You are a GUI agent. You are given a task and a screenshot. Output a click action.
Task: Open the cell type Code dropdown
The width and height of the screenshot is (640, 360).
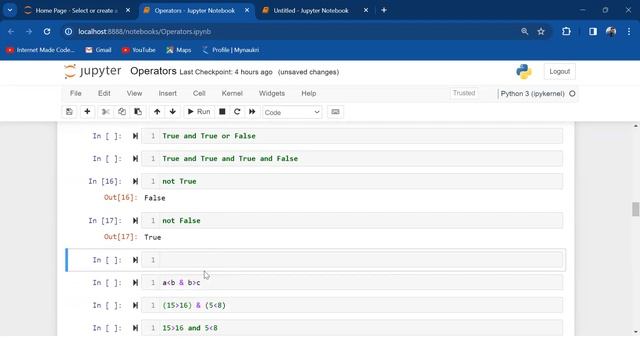tap(292, 112)
